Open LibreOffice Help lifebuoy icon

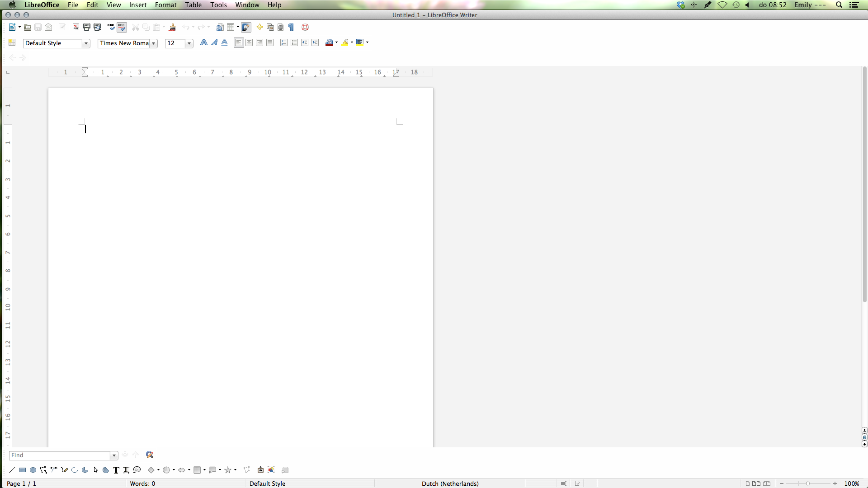[305, 28]
